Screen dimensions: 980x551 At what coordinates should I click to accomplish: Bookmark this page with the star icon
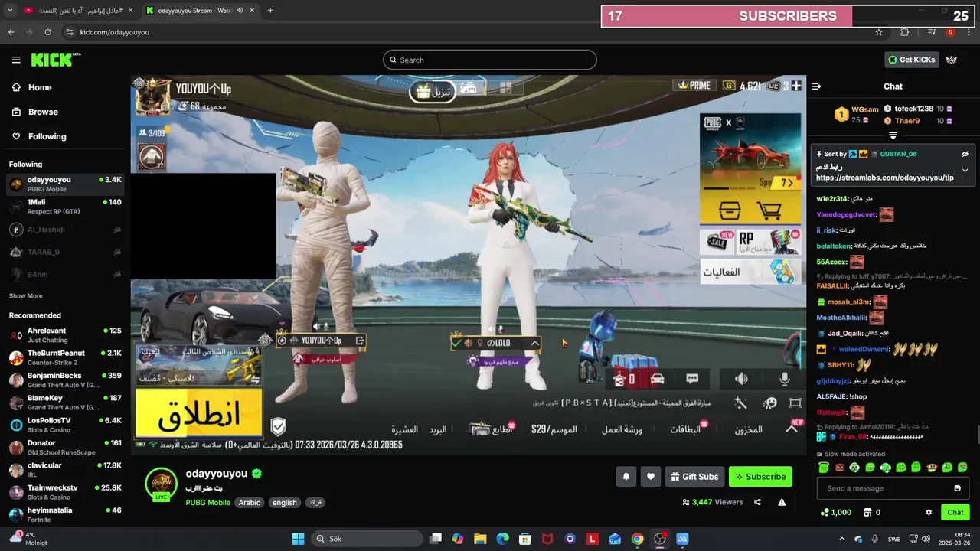coord(879,32)
